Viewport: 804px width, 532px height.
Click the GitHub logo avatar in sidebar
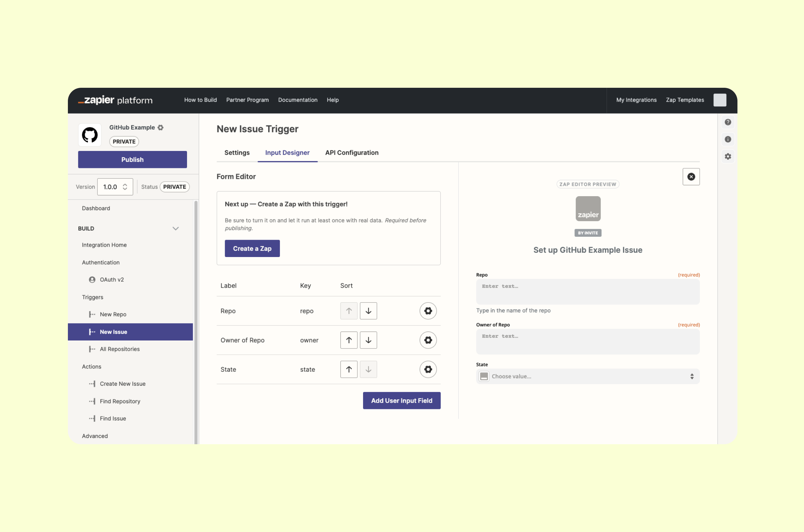[90, 135]
